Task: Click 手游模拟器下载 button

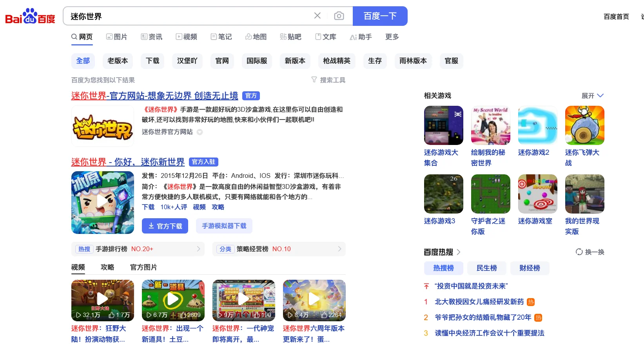Action: (224, 226)
